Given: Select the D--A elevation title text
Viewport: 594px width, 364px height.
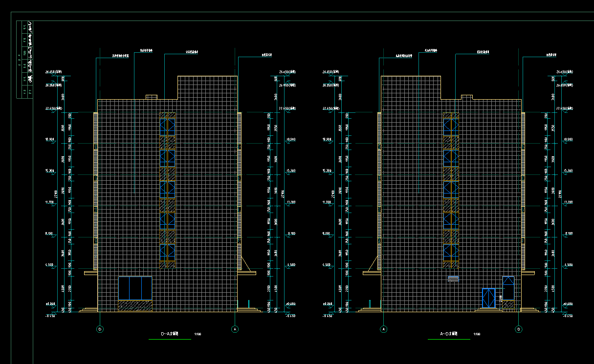Looking at the screenshot, I should click(170, 334).
